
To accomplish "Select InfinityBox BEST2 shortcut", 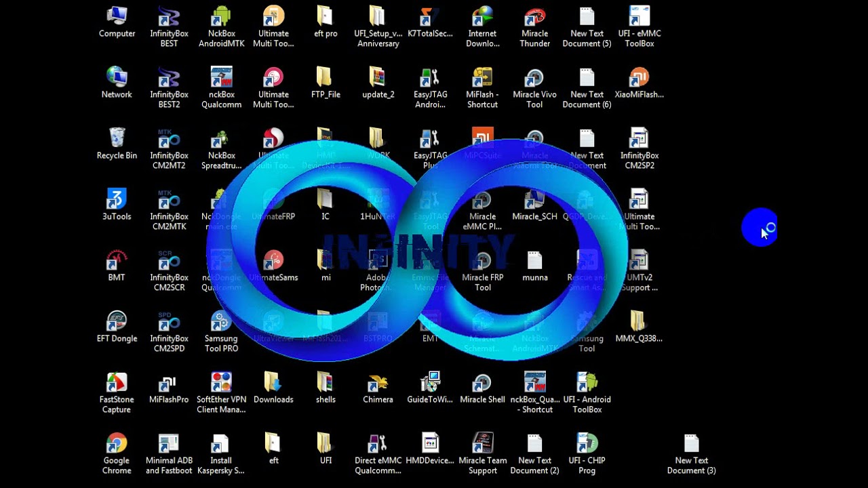I will click(x=169, y=88).
